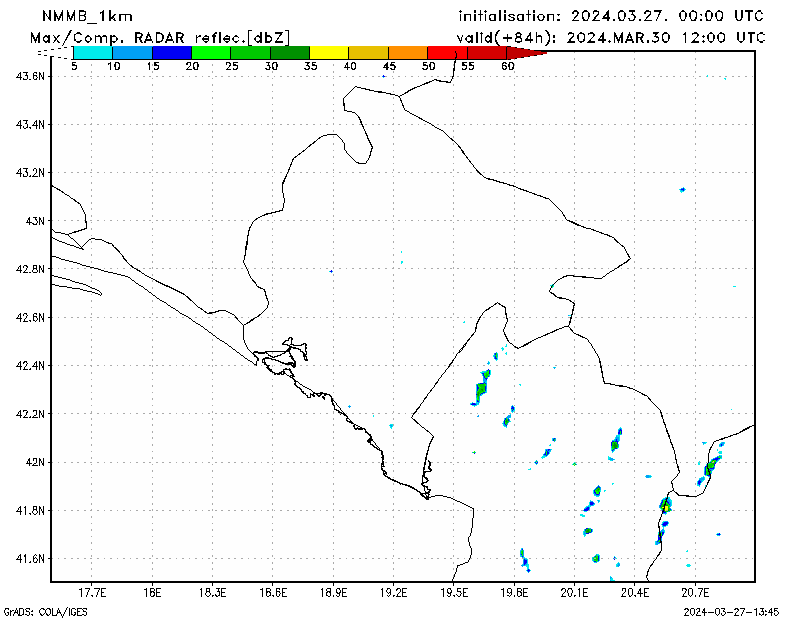800x618 pixels.
Task: Click the 2024-03-27-13:45 timestamp
Action: [x=731, y=611]
